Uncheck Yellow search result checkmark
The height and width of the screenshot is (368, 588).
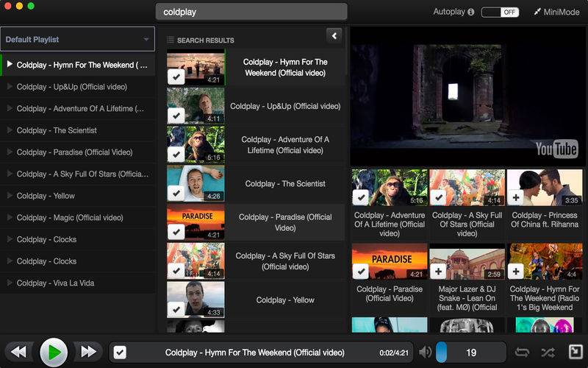pyautogui.click(x=176, y=309)
